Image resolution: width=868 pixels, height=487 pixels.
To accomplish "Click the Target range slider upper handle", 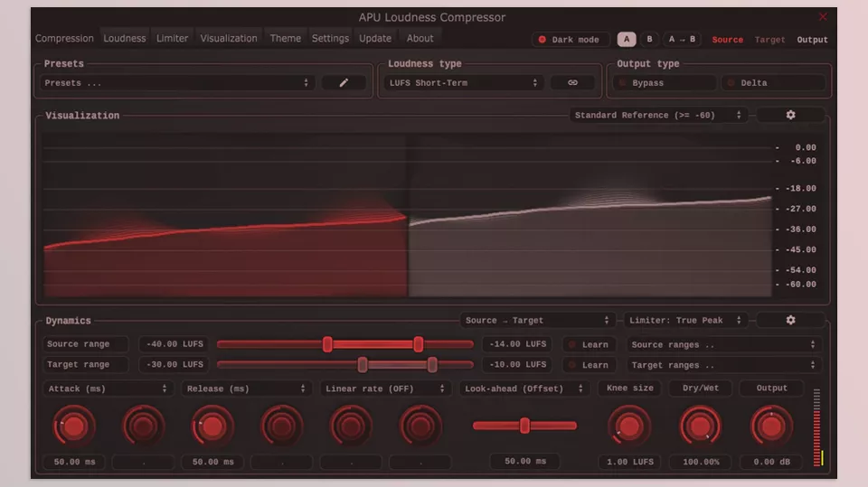I will (432, 365).
